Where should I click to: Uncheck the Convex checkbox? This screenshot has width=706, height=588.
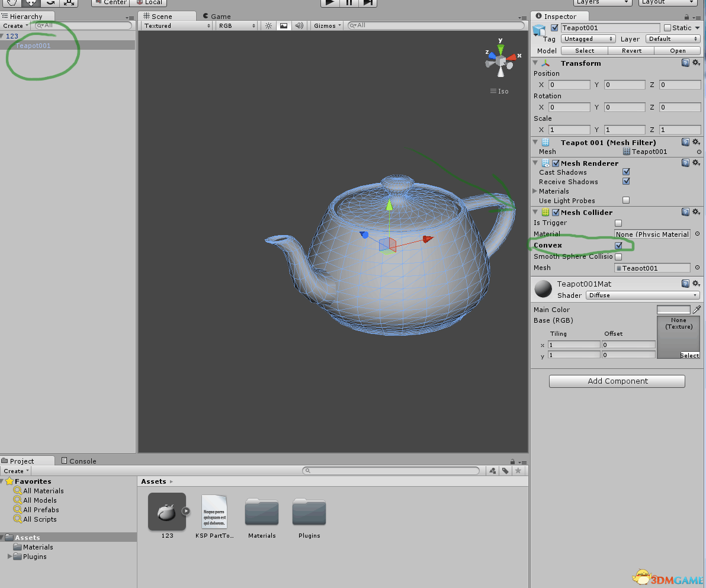tap(618, 245)
